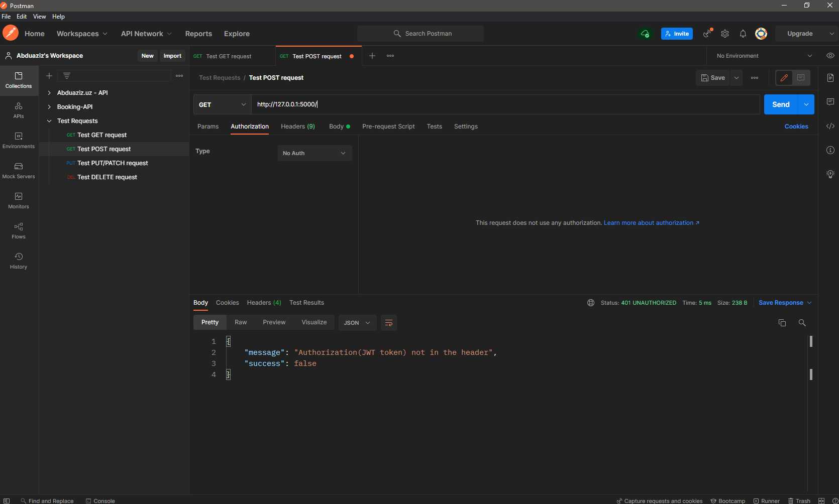Open Learn more about authorization link
Screen dimensions: 839x504
(x=651, y=223)
